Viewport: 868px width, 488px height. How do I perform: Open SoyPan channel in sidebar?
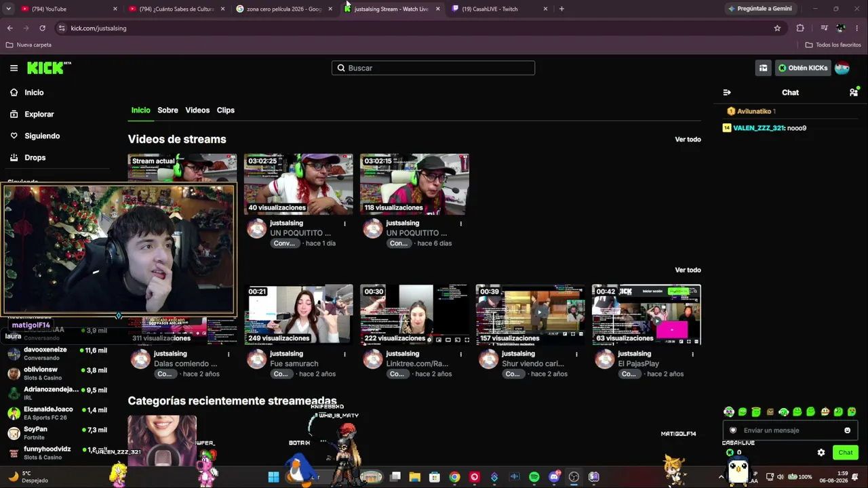57,432
